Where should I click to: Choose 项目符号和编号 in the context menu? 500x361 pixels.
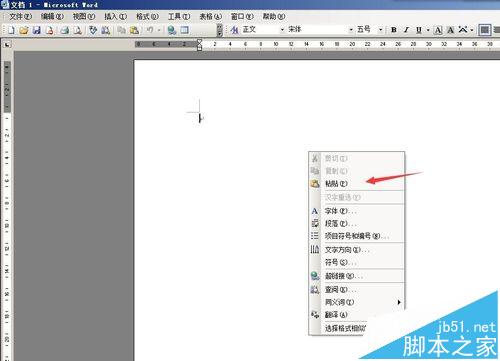coord(357,236)
